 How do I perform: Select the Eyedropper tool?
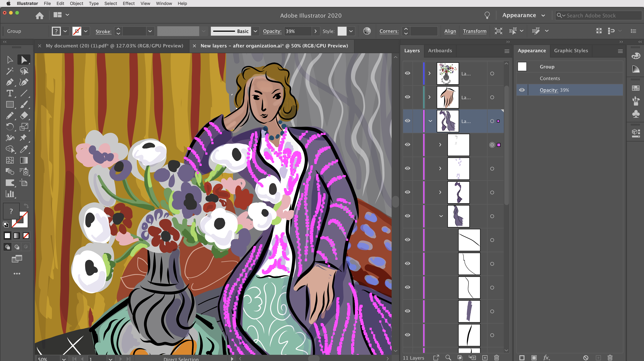[x=24, y=149]
